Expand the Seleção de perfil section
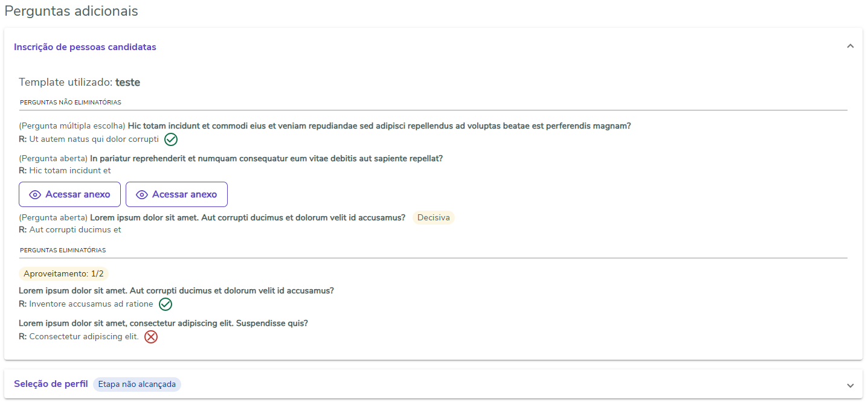The width and height of the screenshot is (868, 402). tap(850, 385)
